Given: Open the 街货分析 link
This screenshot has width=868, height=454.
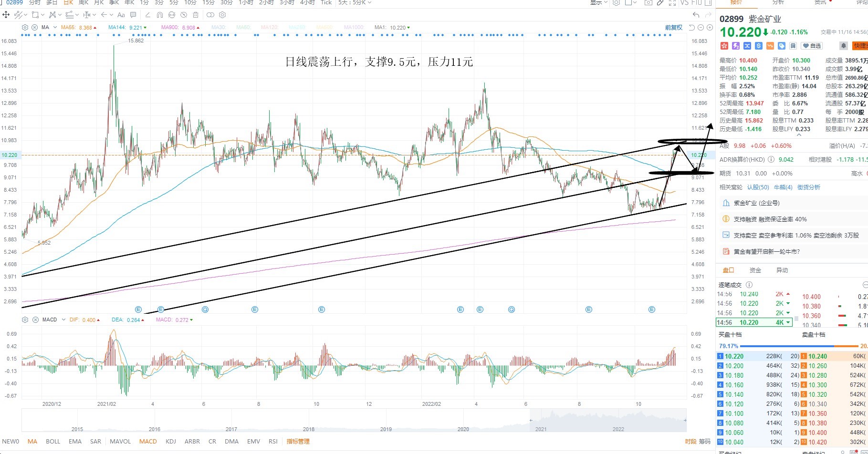Looking at the screenshot, I should (x=809, y=187).
